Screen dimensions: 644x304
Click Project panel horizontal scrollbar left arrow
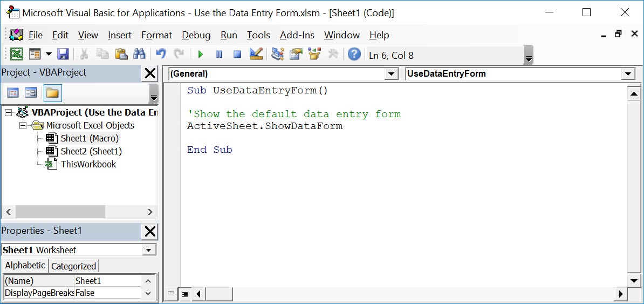coord(8,212)
